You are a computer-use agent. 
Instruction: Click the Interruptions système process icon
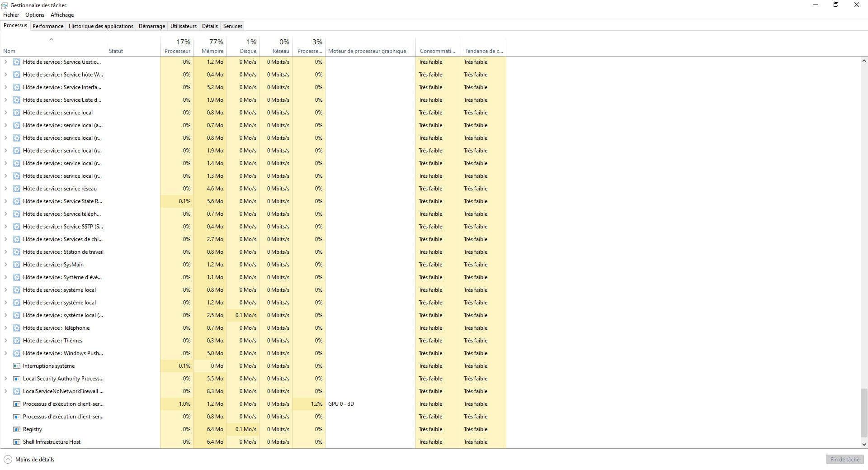(17, 366)
